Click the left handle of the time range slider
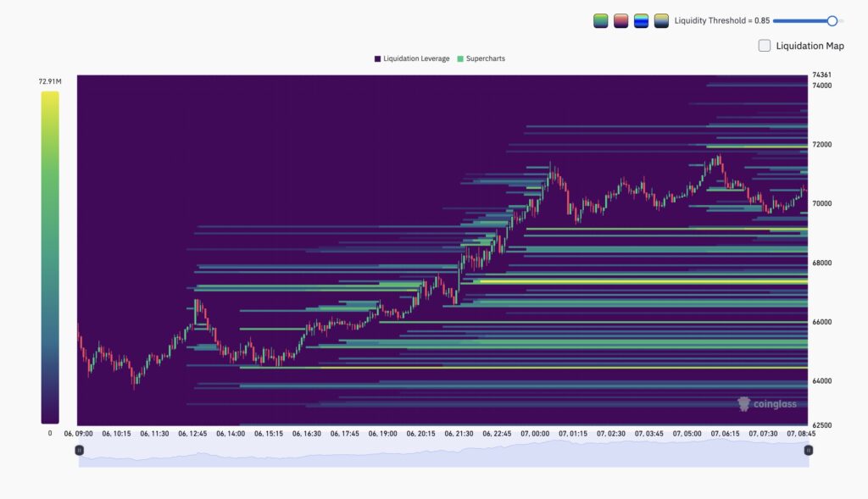Screen dimensions: 868x499 [80, 451]
